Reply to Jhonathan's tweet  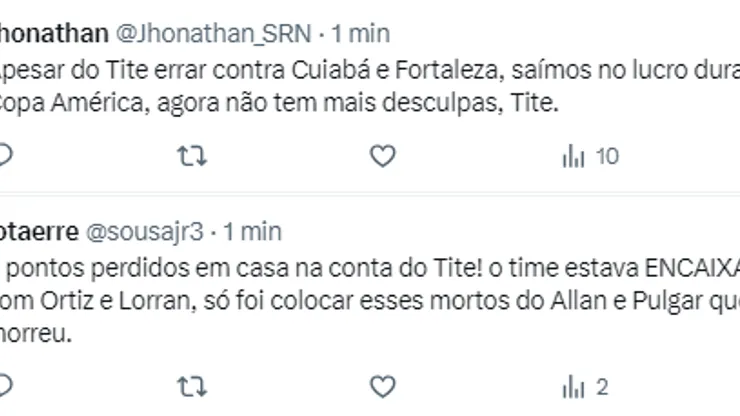[x=5, y=156]
